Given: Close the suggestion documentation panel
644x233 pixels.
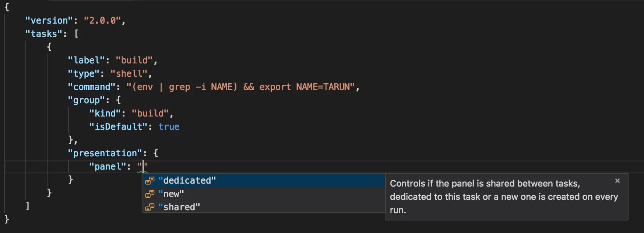Looking at the screenshot, I should pos(617,181).
